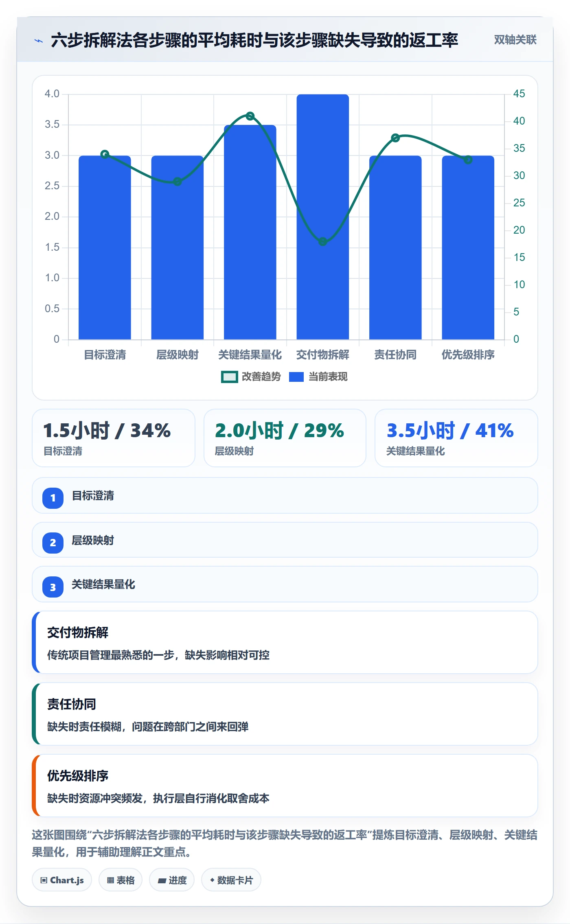
Task: Click the 优先级排序 bar in the chart
Action: 468,247
